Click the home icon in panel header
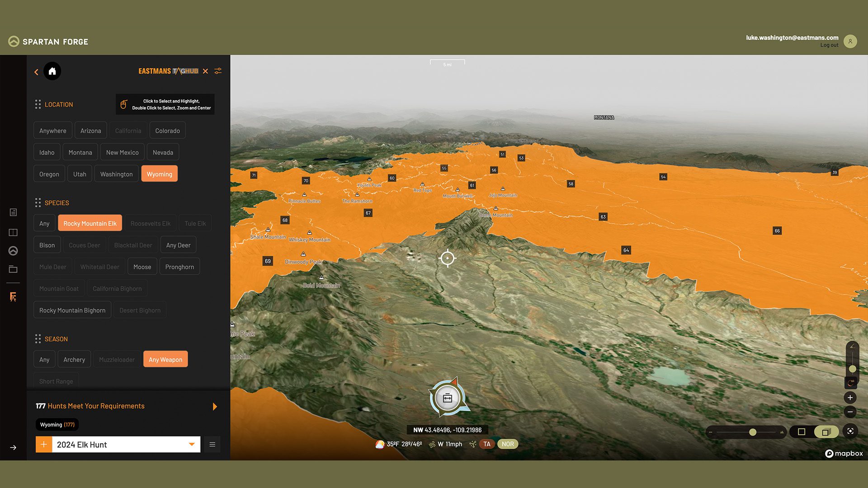The width and height of the screenshot is (868, 488). (52, 71)
